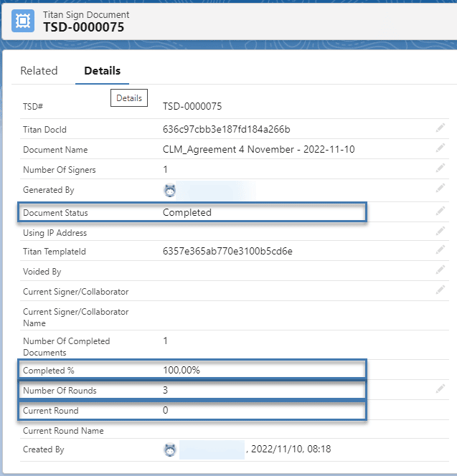Select the TSD# value TSD-0000075

pos(192,106)
